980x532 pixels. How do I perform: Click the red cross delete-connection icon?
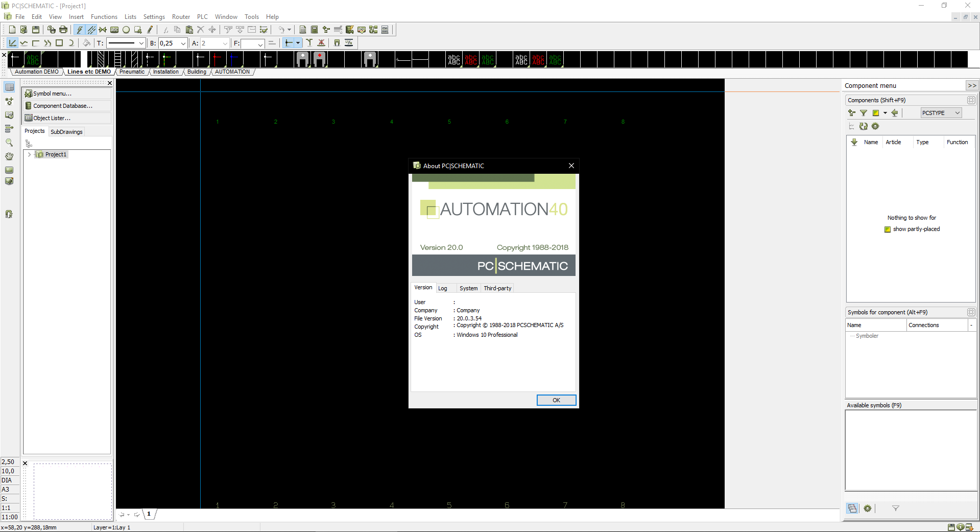tap(321, 43)
